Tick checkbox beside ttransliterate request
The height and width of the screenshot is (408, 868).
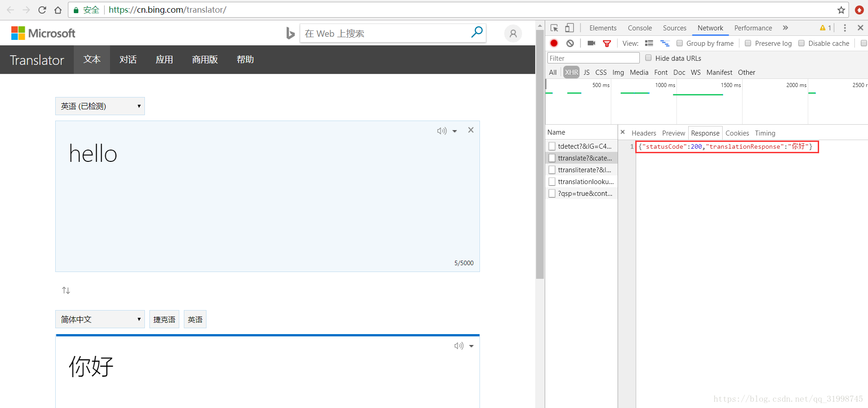coord(552,170)
